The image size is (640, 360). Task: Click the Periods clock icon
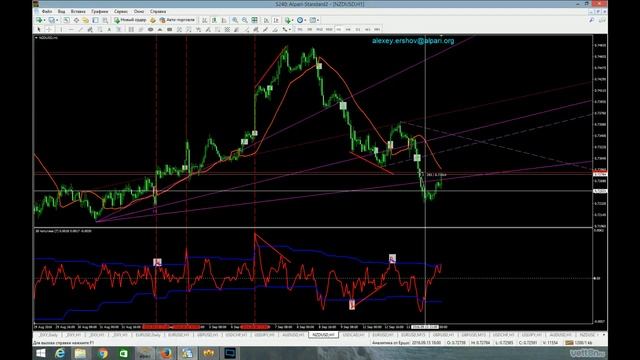(300, 20)
